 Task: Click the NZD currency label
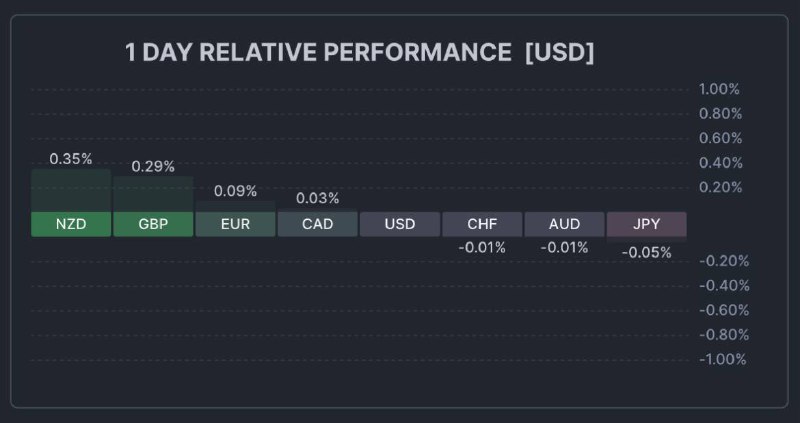71,224
